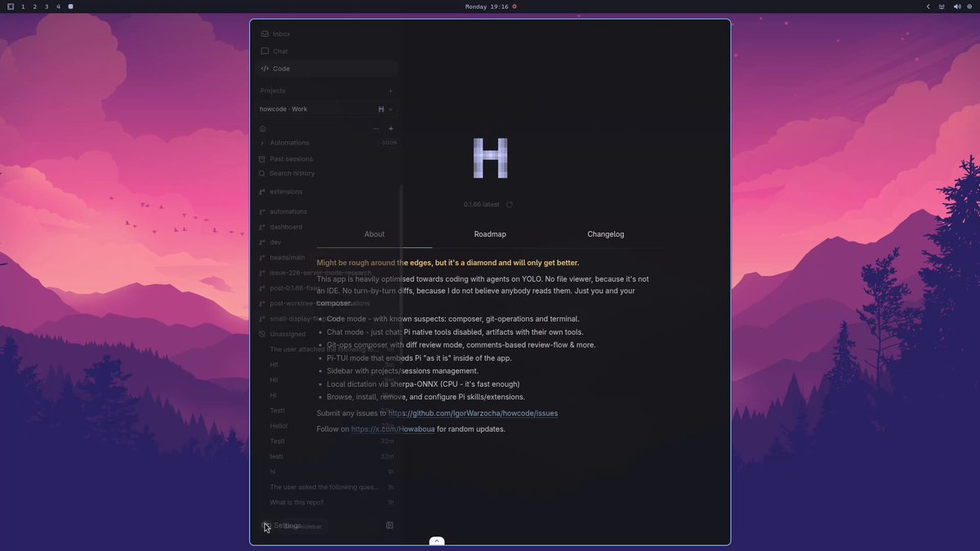The width and height of the screenshot is (980, 551).
Task: Expand the Automations section chevron
Action: point(262,143)
